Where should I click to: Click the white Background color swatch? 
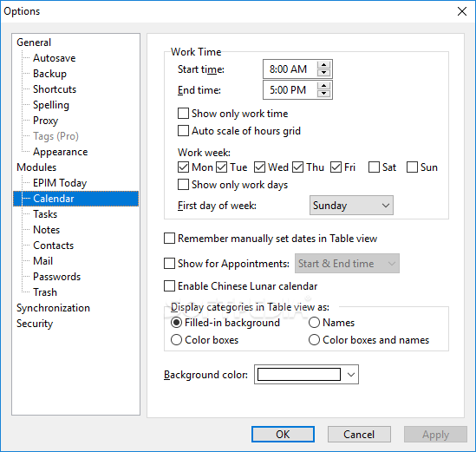299,375
